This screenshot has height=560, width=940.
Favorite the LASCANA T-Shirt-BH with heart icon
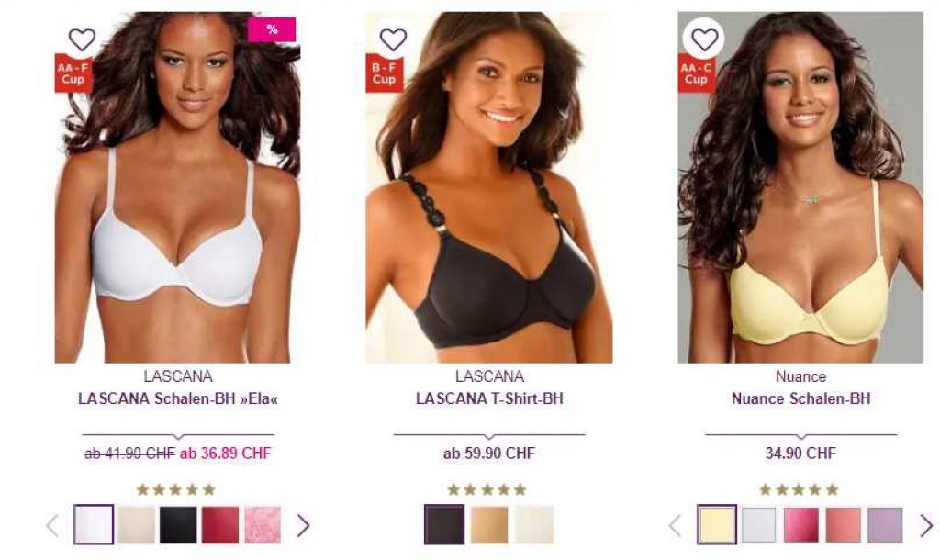click(393, 39)
